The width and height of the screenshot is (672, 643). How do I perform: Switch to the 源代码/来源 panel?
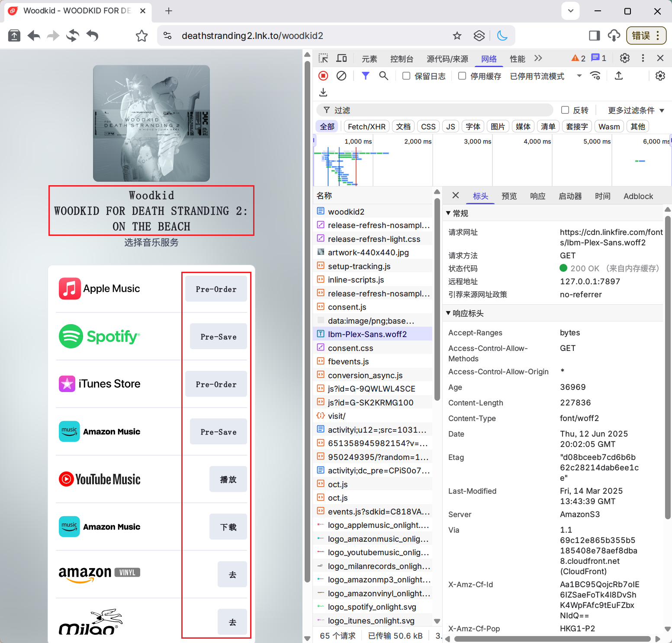pyautogui.click(x=447, y=59)
